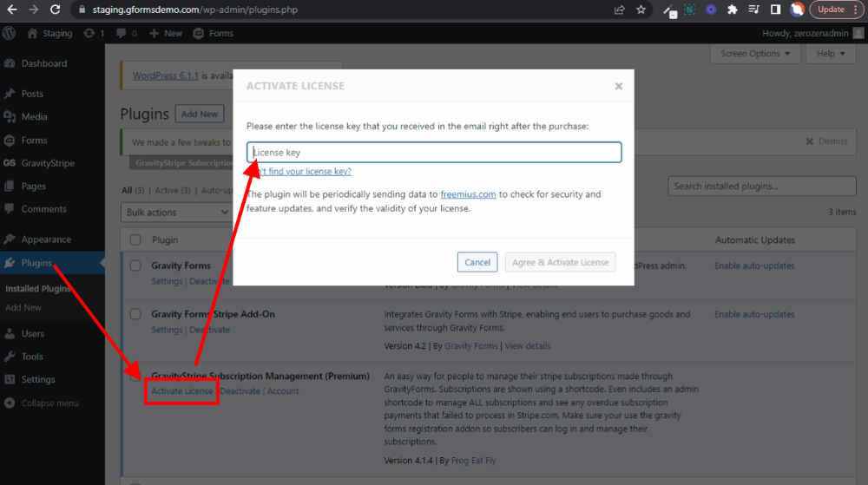Select Installed Plugins submenu item
Image resolution: width=868 pixels, height=485 pixels.
point(37,289)
